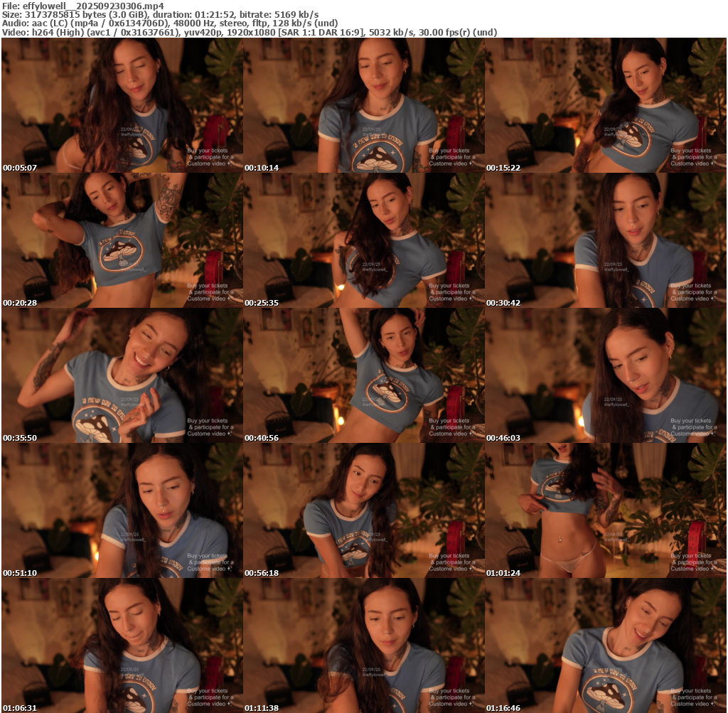Click the frame stamped 01:01:24

pos(605,510)
